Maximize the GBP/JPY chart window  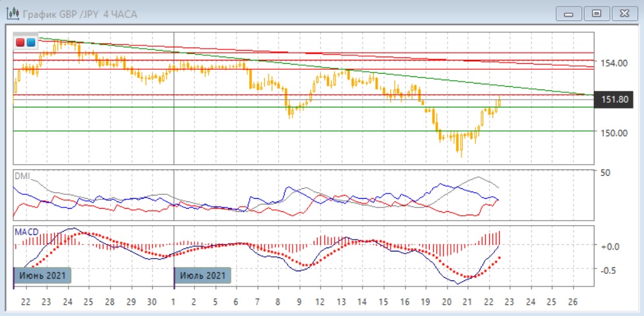coord(597,13)
